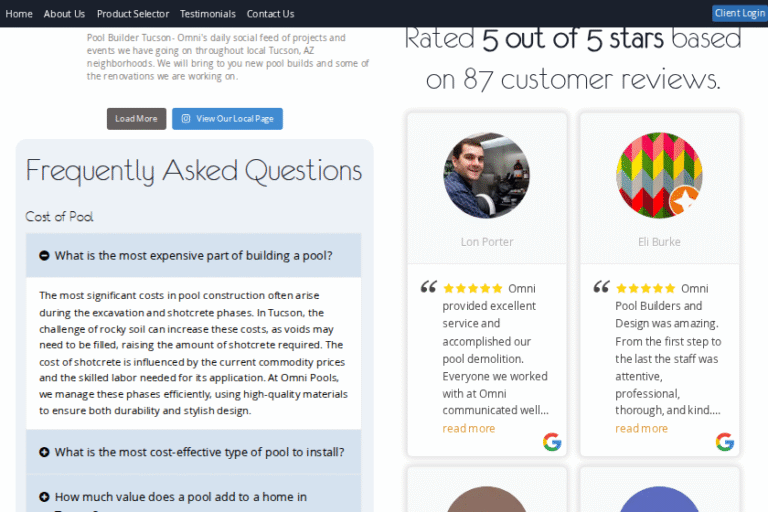Click five-star rating in Lon Porter review
The image size is (768, 512).
tap(473, 288)
